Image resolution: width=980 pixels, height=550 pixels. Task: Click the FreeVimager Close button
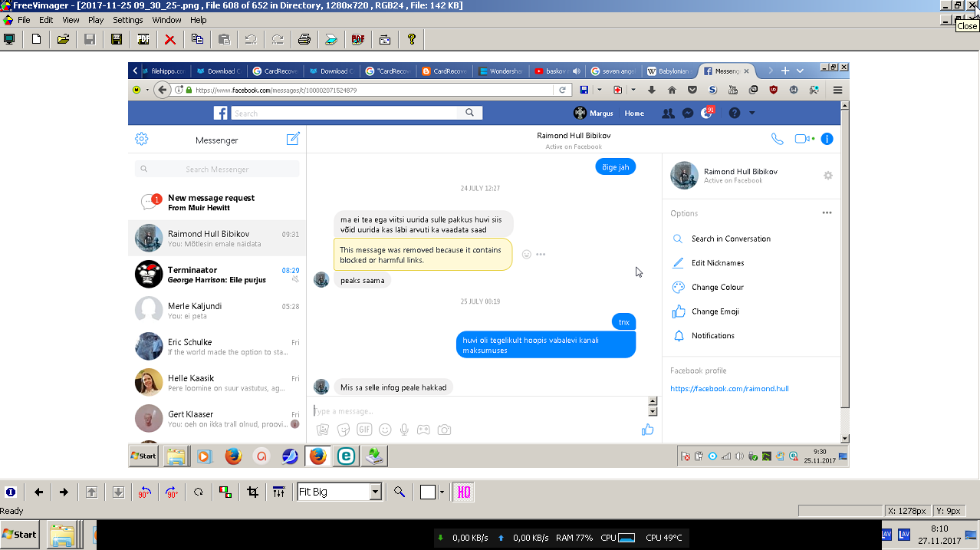(972, 5)
